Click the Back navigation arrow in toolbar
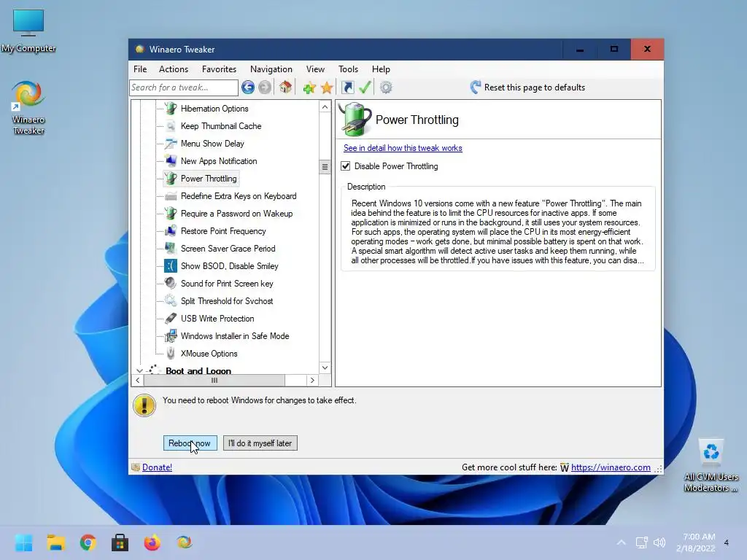 (248, 87)
